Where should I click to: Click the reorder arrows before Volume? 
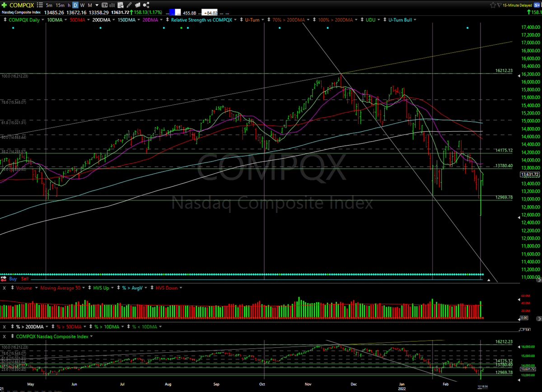pos(13,288)
